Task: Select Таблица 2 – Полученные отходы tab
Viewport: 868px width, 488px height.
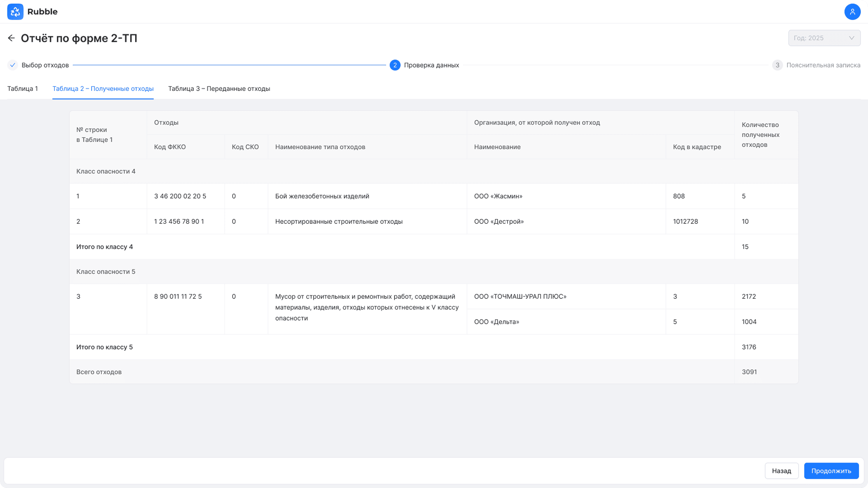Action: pos(103,89)
